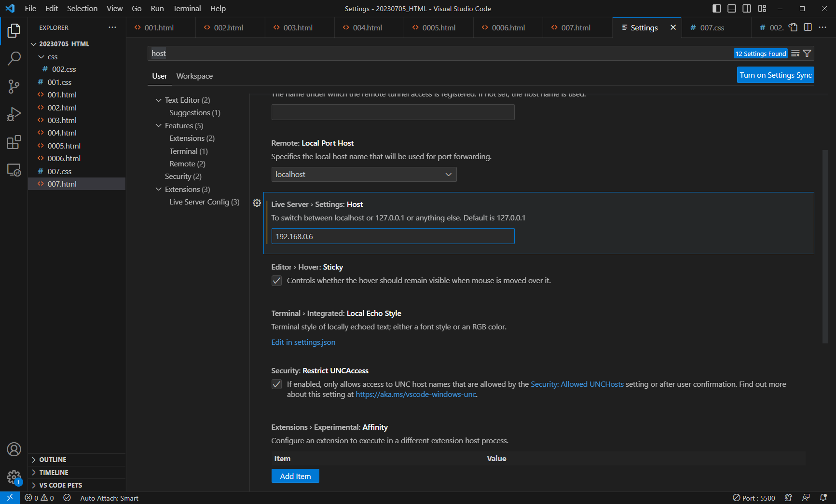Open aka.ms/vscode-windows-unc link
The width and height of the screenshot is (836, 504).
416,395
